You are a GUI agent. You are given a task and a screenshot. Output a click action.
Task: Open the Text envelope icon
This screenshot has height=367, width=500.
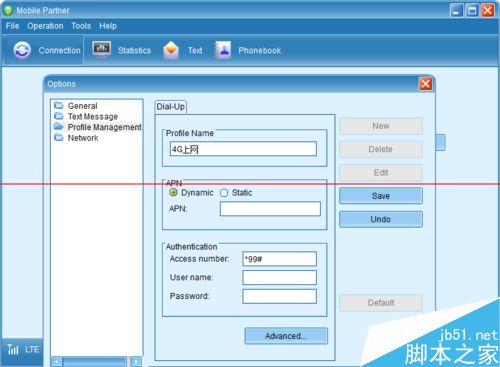pyautogui.click(x=171, y=50)
